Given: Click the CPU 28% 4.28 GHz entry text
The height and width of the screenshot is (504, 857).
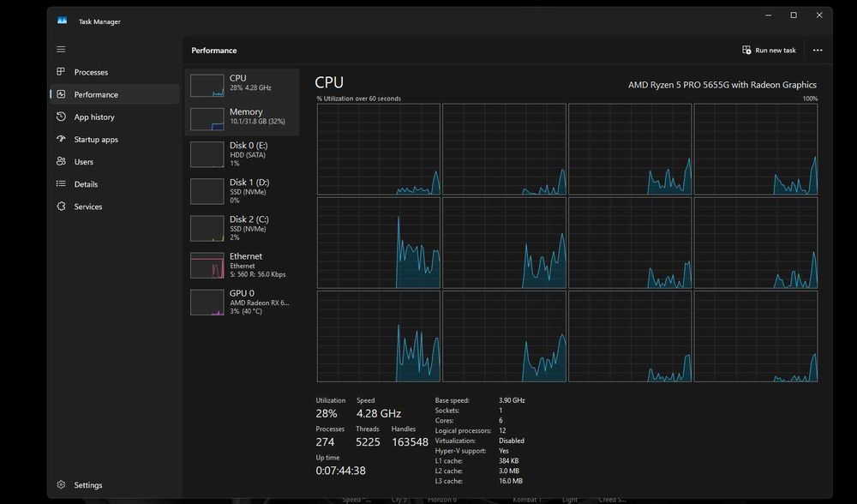Looking at the screenshot, I should (x=250, y=87).
